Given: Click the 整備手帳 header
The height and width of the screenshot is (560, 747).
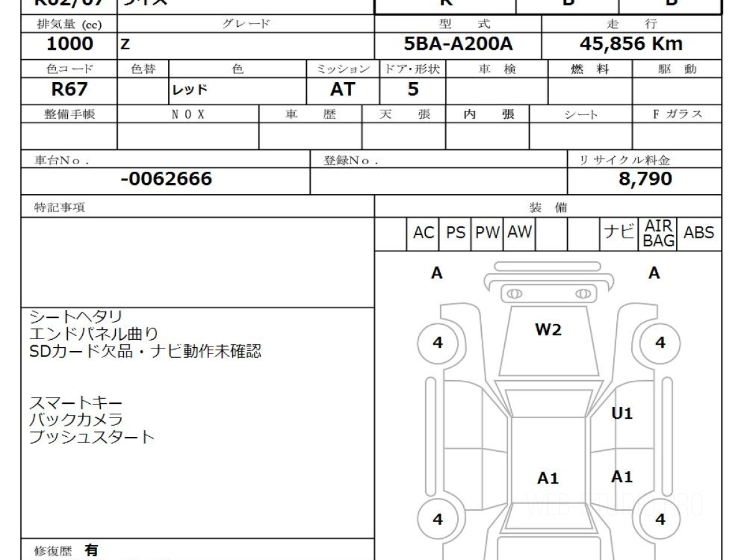Looking at the screenshot, I should click(69, 114).
